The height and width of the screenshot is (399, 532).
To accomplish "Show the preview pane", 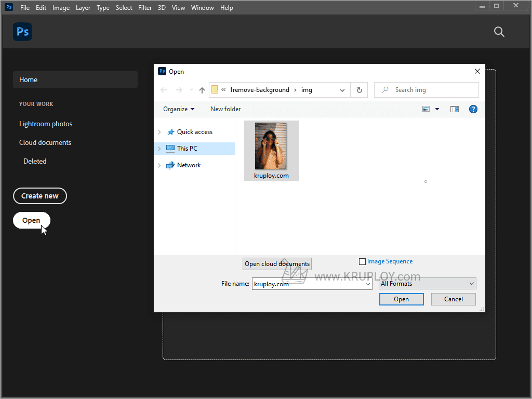I will pyautogui.click(x=454, y=109).
